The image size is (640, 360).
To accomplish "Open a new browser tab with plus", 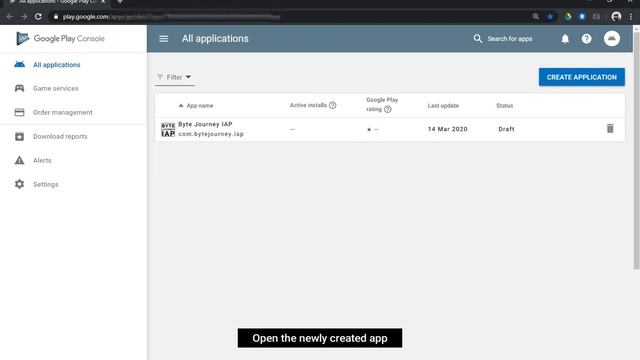I will tap(120, 2).
